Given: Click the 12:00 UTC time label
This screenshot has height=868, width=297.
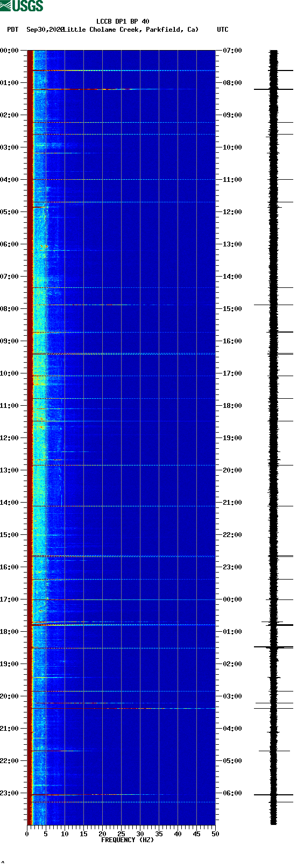Looking at the screenshot, I should coord(232,212).
